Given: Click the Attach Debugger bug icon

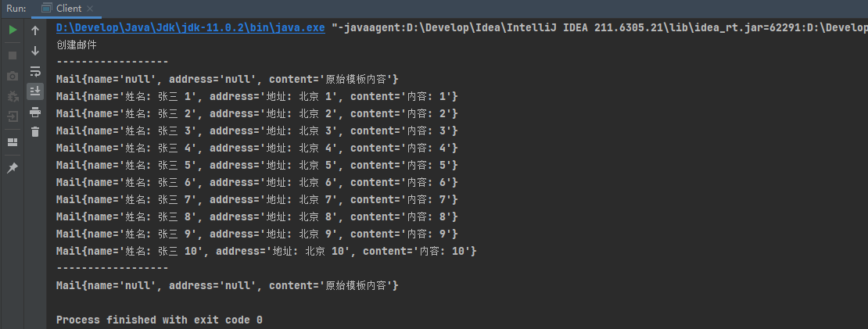Looking at the screenshot, I should [13, 96].
